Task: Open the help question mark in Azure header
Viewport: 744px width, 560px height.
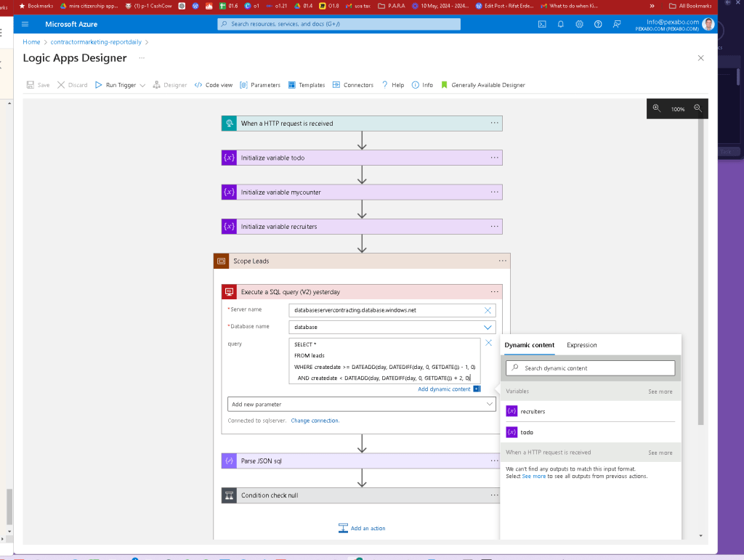Action: 598,24
